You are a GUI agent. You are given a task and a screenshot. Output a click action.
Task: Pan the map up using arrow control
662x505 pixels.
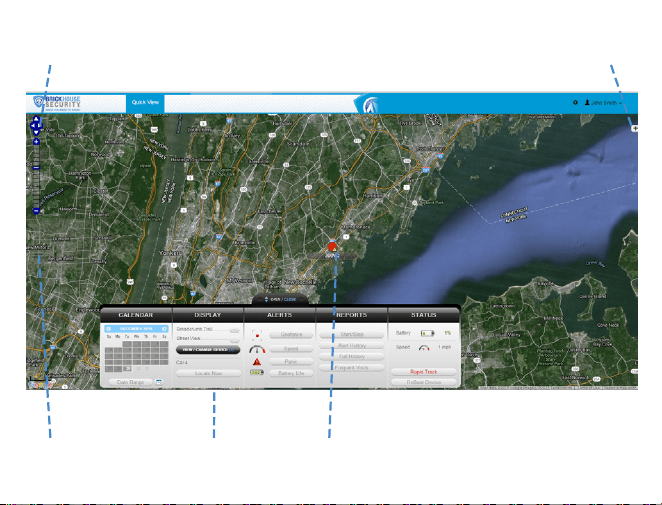[36, 119]
